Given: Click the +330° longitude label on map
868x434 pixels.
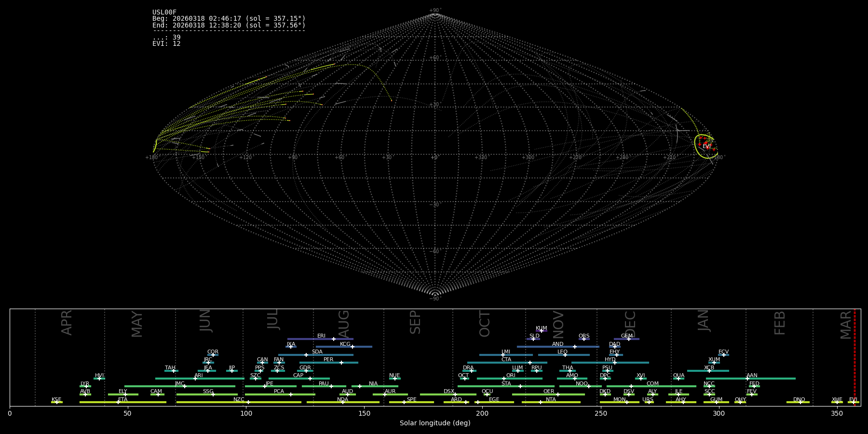Looking at the screenshot, I should pos(481,158).
